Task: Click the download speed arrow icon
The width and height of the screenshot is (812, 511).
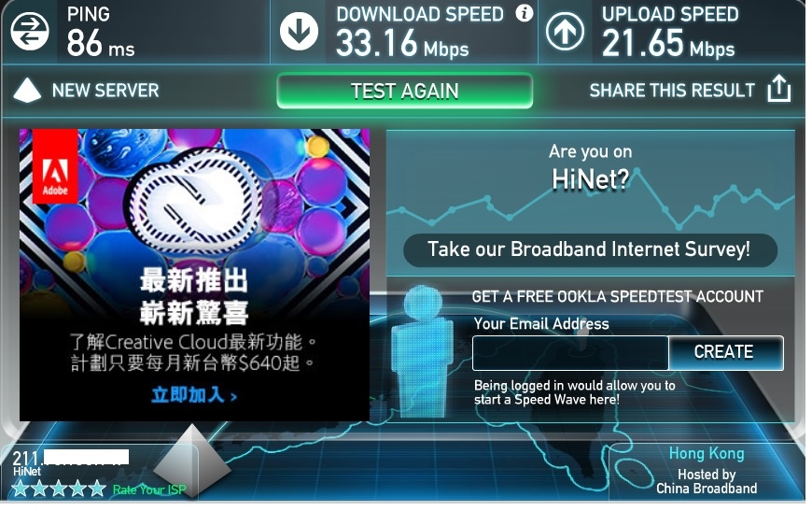Action: tap(300, 31)
